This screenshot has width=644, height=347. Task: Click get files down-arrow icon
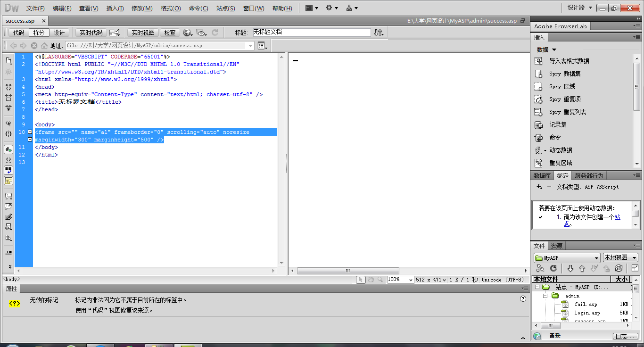(570, 268)
